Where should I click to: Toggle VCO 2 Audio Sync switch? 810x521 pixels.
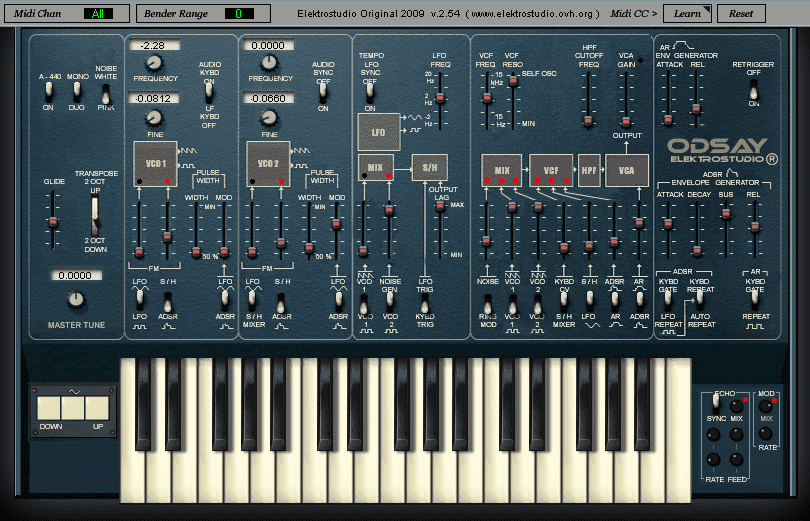coord(323,92)
